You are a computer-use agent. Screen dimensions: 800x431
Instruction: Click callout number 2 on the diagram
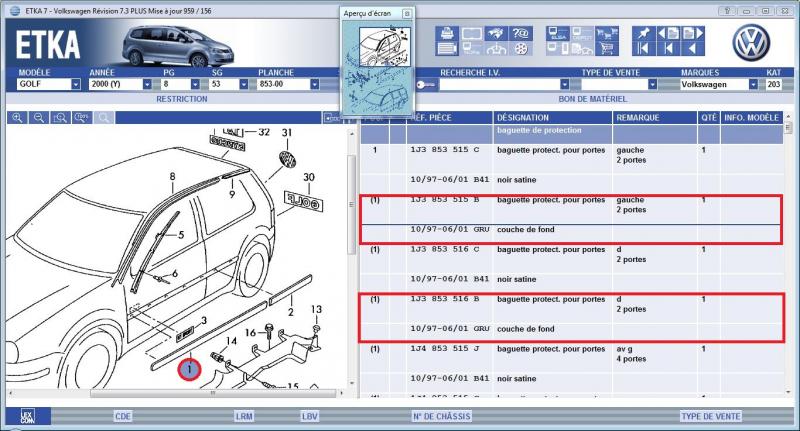point(290,312)
